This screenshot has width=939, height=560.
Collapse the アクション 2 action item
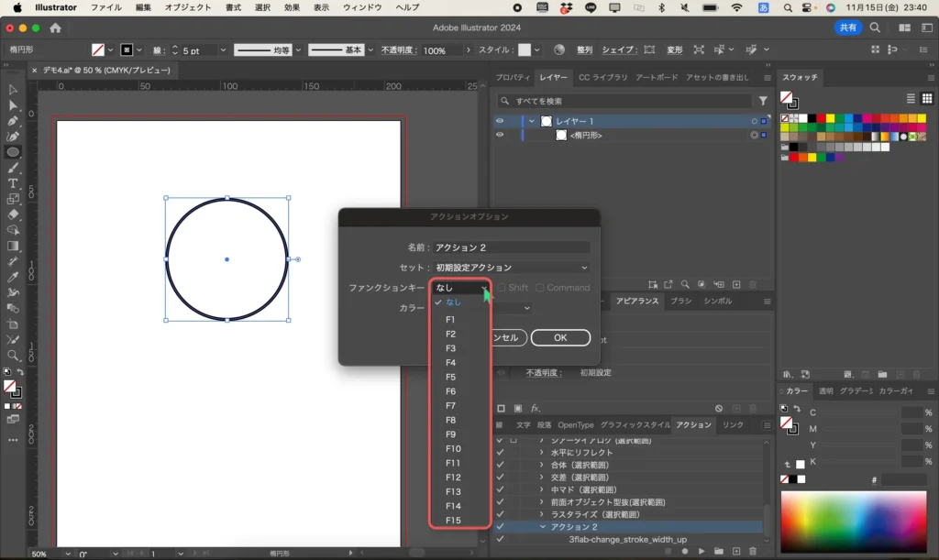(x=543, y=527)
